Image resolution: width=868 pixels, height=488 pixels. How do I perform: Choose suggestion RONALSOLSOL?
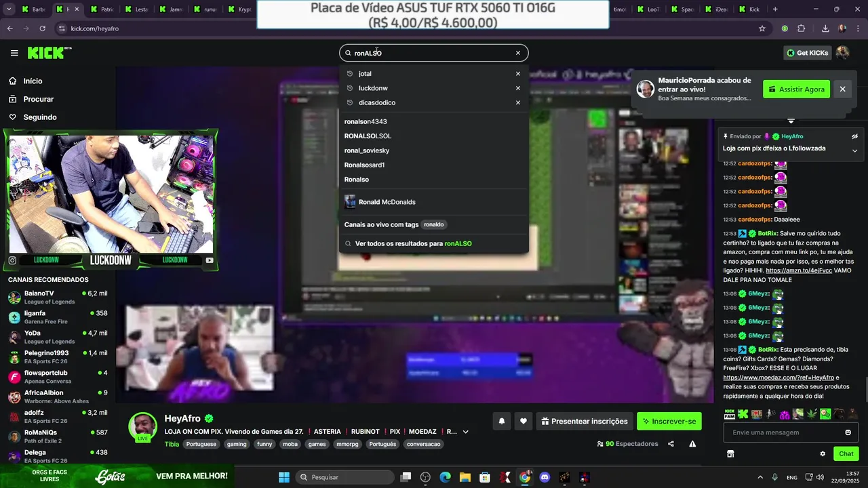point(368,136)
